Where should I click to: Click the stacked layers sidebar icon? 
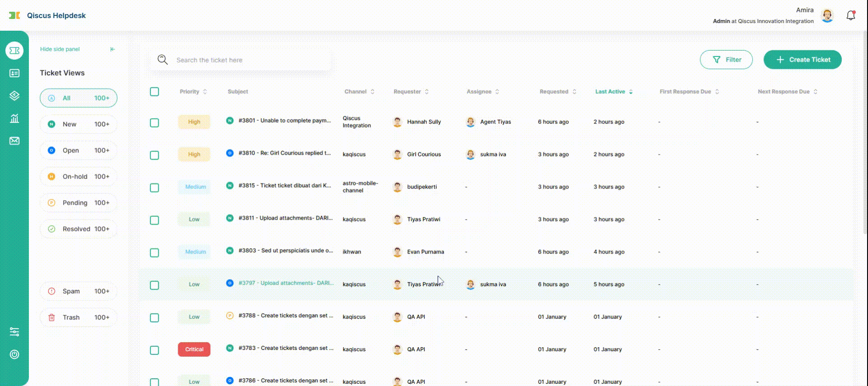point(14,95)
